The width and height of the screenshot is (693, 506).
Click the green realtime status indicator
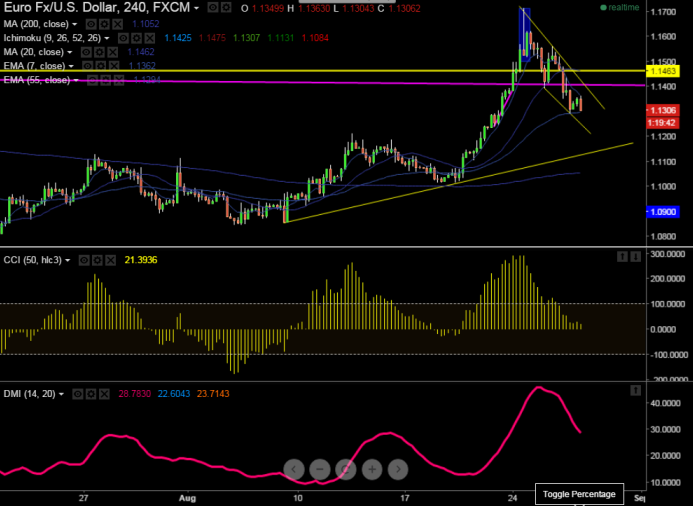click(x=620, y=8)
